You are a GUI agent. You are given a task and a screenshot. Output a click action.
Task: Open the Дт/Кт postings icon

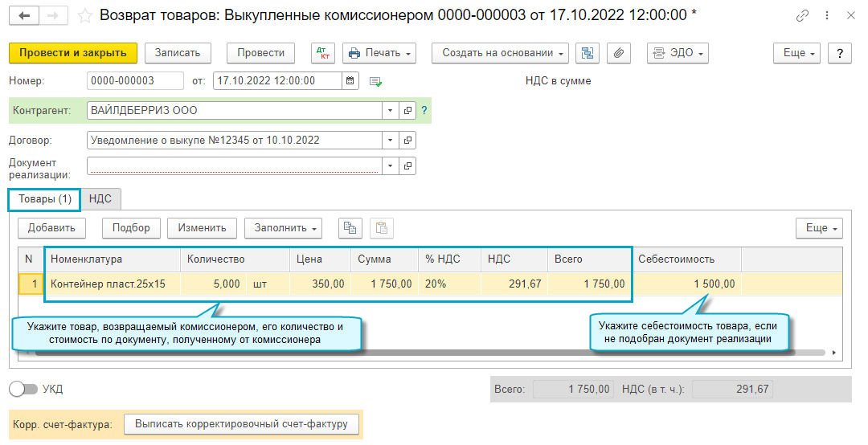click(323, 53)
